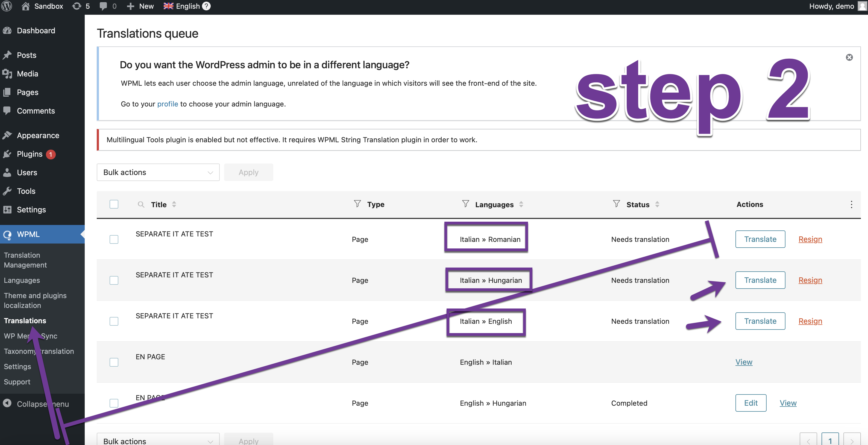
Task: Click the Collapse menu arrow icon
Action: click(7, 403)
